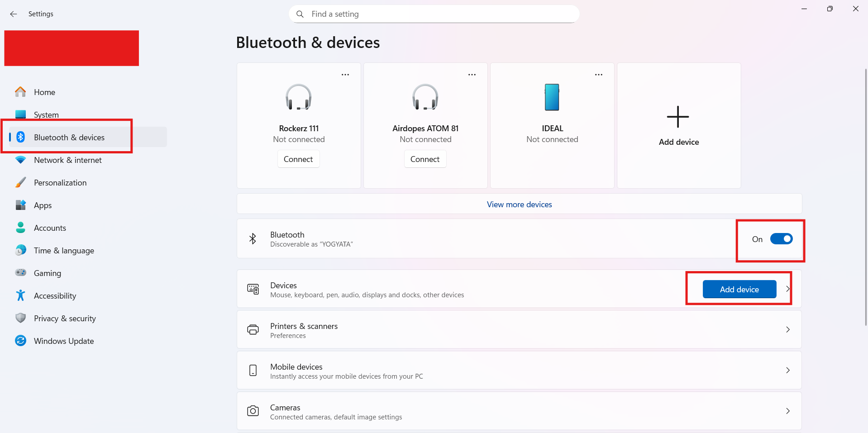The image size is (868, 433).
Task: Click the back arrow to leave Settings page
Action: [x=13, y=14]
